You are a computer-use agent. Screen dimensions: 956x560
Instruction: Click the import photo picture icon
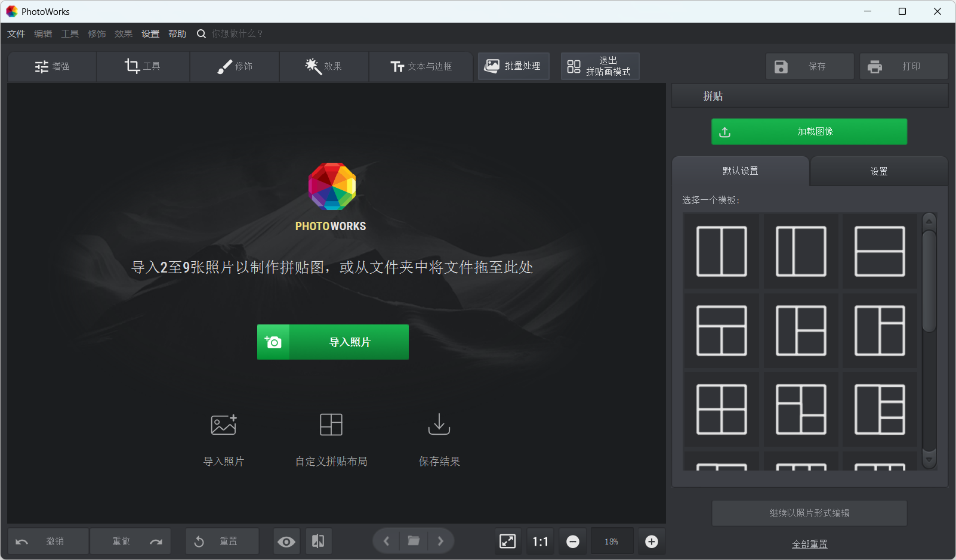[x=224, y=425]
